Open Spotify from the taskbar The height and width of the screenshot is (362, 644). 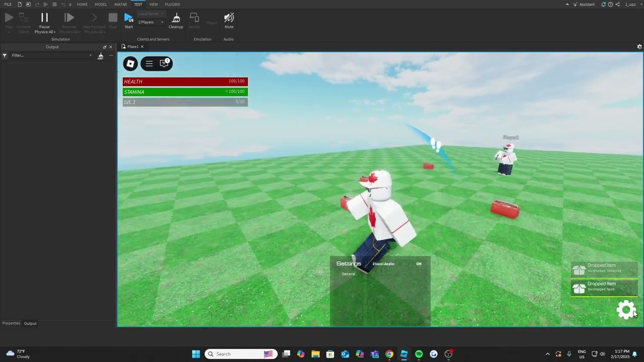[x=419, y=354]
